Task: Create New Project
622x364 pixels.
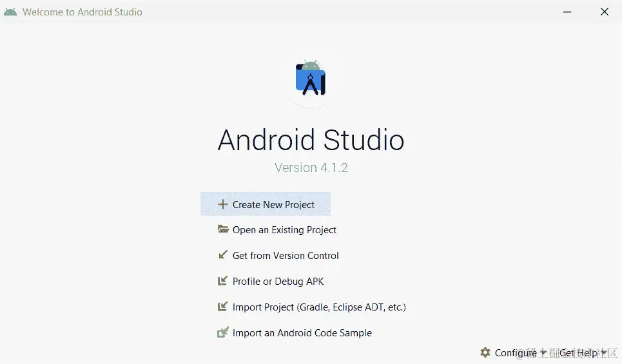Action: 266,204
